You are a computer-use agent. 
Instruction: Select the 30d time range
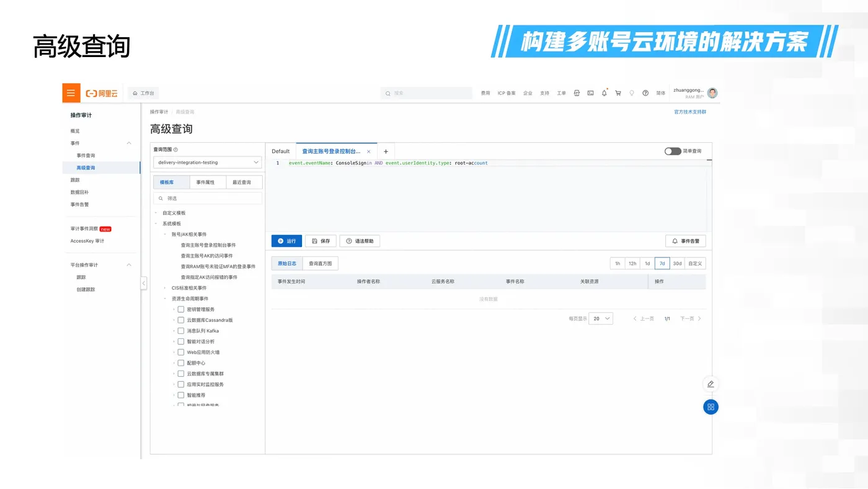pyautogui.click(x=677, y=264)
